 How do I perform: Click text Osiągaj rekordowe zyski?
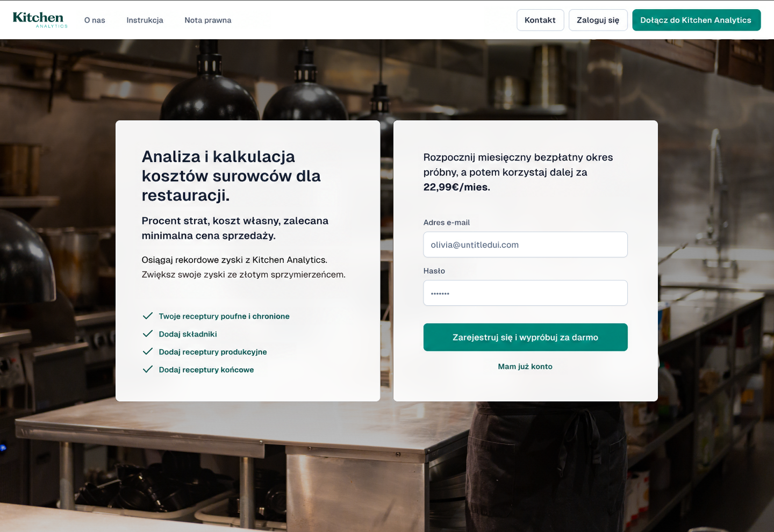click(x=234, y=260)
